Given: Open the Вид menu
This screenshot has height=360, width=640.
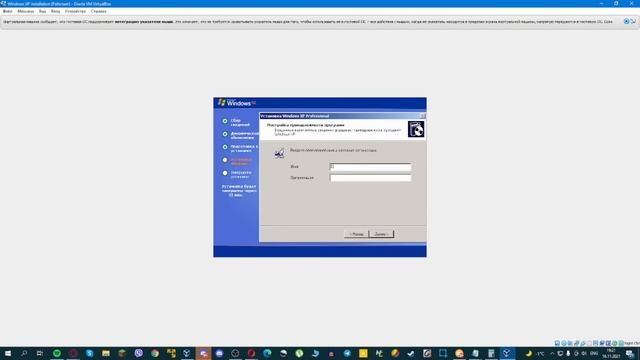Looking at the screenshot, I should (42, 11).
